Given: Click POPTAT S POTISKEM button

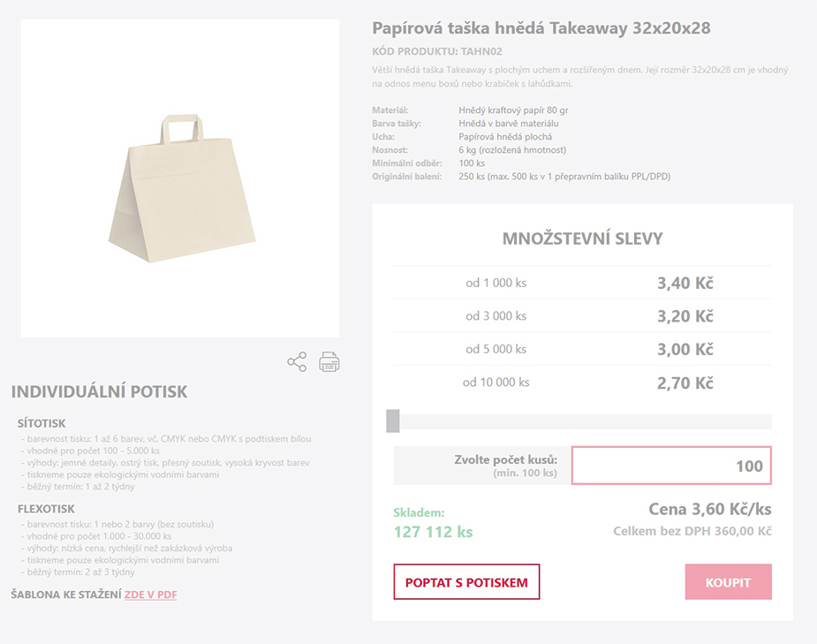Looking at the screenshot, I should (x=466, y=582).
